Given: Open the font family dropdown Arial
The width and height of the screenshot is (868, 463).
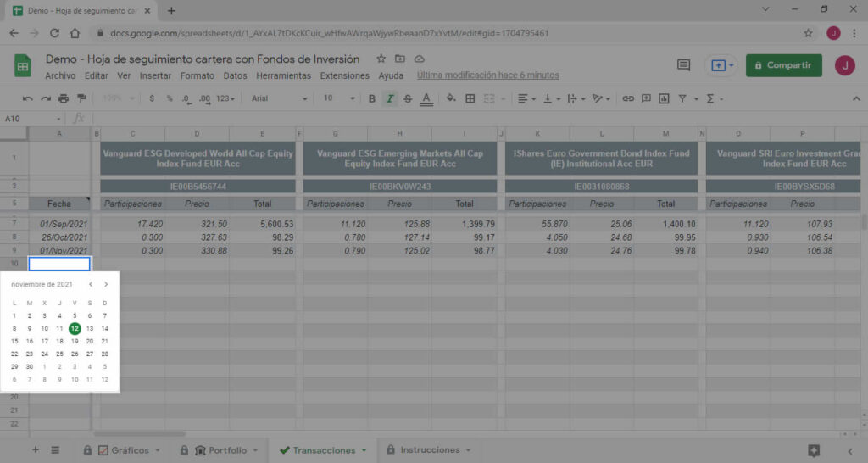Looking at the screenshot, I should pyautogui.click(x=279, y=98).
